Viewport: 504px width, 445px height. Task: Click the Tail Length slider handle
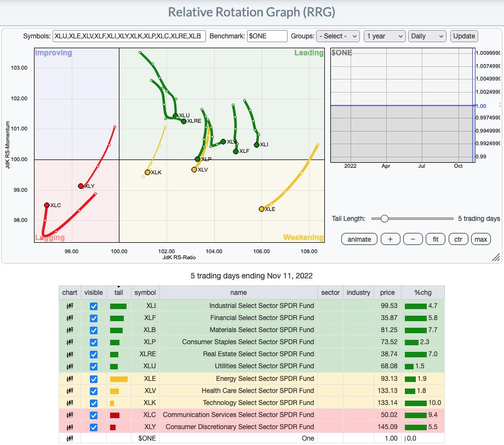(384, 219)
